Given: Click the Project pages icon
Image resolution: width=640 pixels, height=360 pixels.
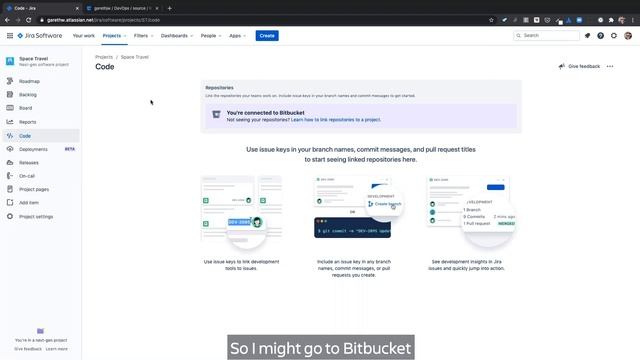Looking at the screenshot, I should [10, 189].
